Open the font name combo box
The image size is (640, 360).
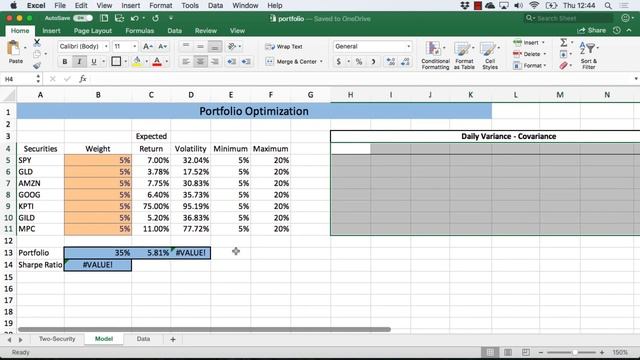[x=83, y=47]
